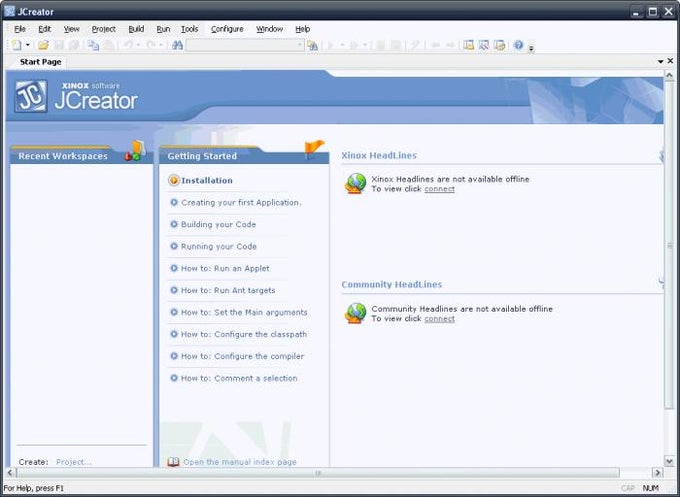The width and height of the screenshot is (680, 497).
Task: Click the Community HeadLines heading
Action: [392, 284]
